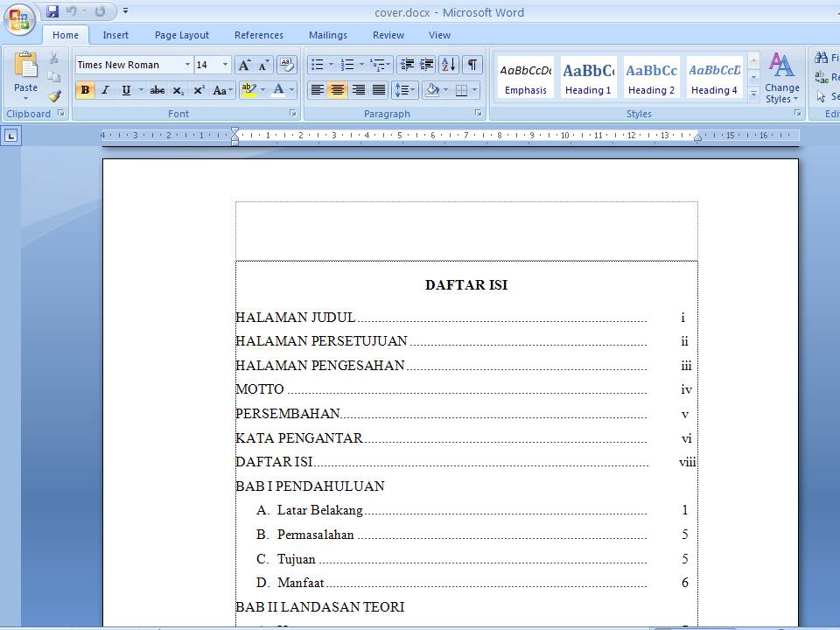Activate Format Painter brush
The image size is (840, 630).
(x=54, y=96)
